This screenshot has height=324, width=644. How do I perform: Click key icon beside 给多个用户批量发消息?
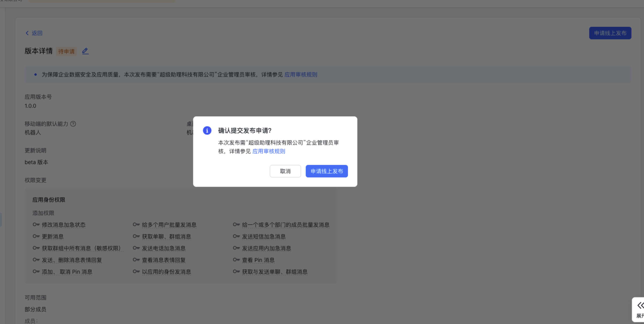(x=136, y=224)
